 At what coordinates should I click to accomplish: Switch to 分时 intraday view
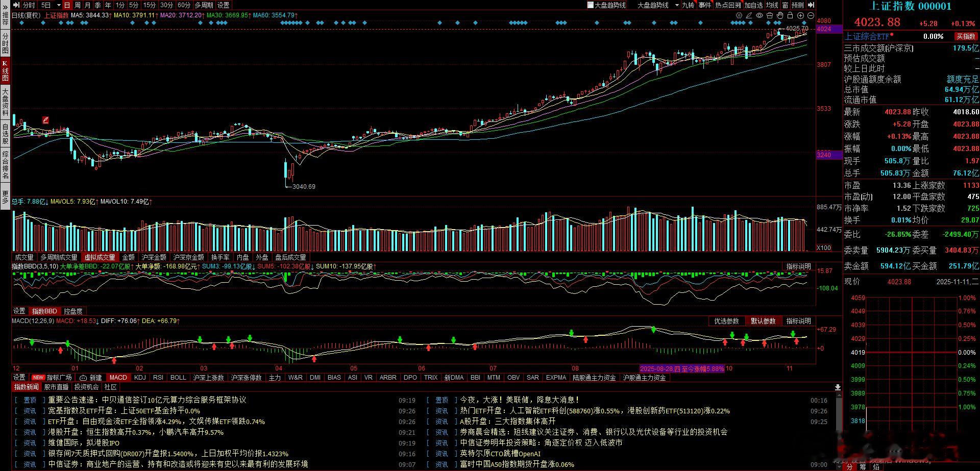pyautogui.click(x=29, y=5)
